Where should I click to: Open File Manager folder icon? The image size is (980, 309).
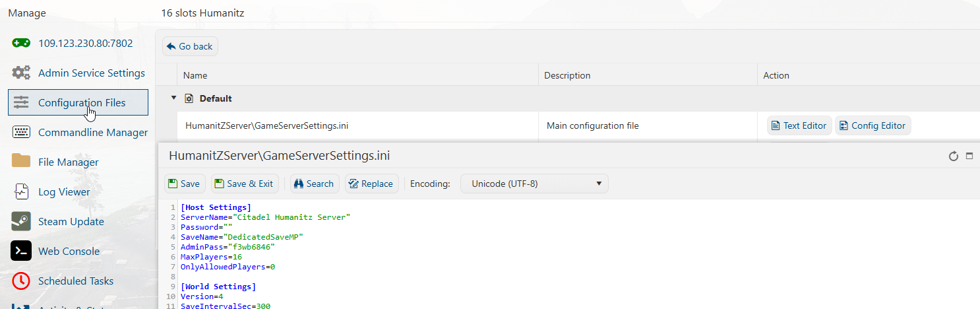[21, 162]
